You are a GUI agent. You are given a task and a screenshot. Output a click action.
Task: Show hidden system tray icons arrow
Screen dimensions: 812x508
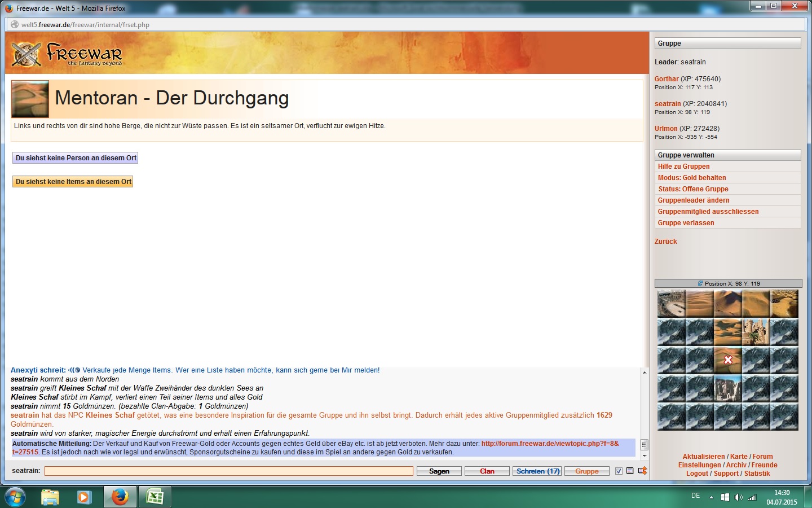pos(711,497)
